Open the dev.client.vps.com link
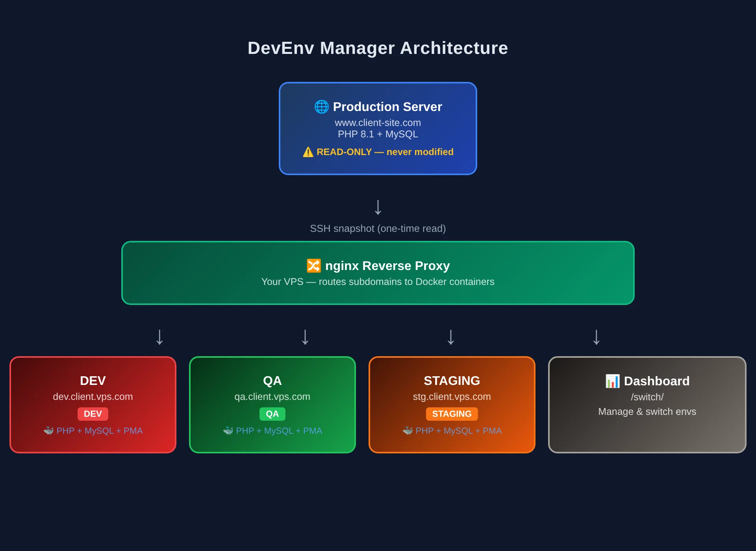Viewport: 756px width, 551px height. click(x=93, y=397)
